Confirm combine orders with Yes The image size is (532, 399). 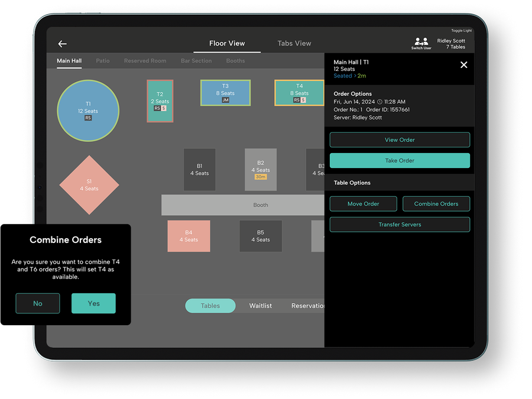coord(93,303)
